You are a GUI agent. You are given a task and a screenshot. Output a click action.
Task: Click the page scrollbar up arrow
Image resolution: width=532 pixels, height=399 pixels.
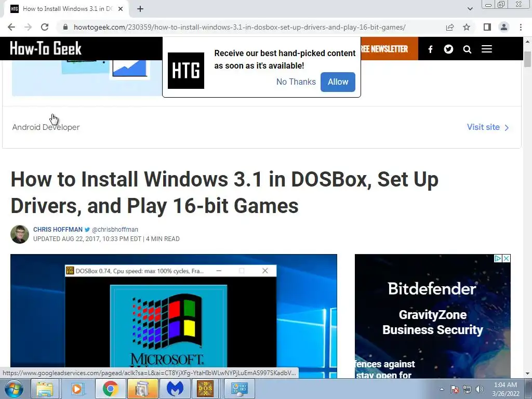tap(527, 42)
